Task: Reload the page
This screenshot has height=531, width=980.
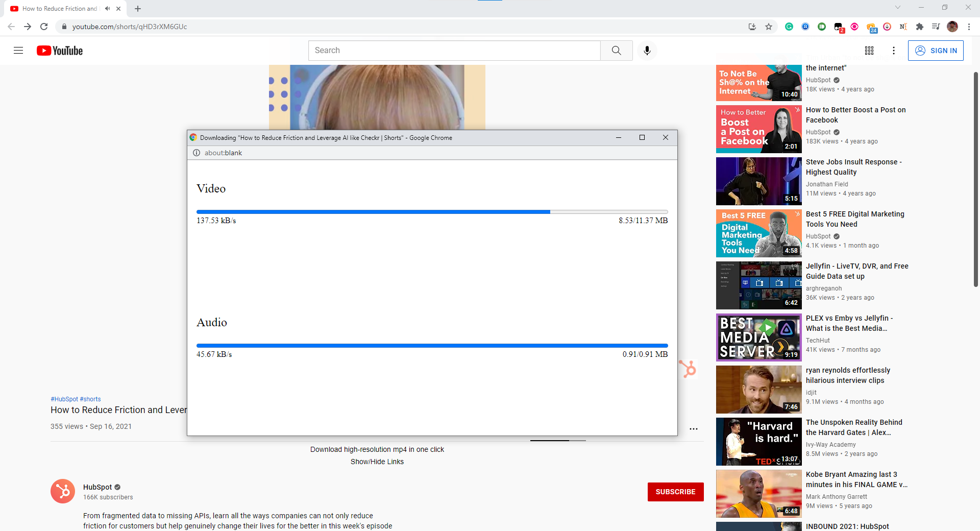Action: click(x=44, y=27)
